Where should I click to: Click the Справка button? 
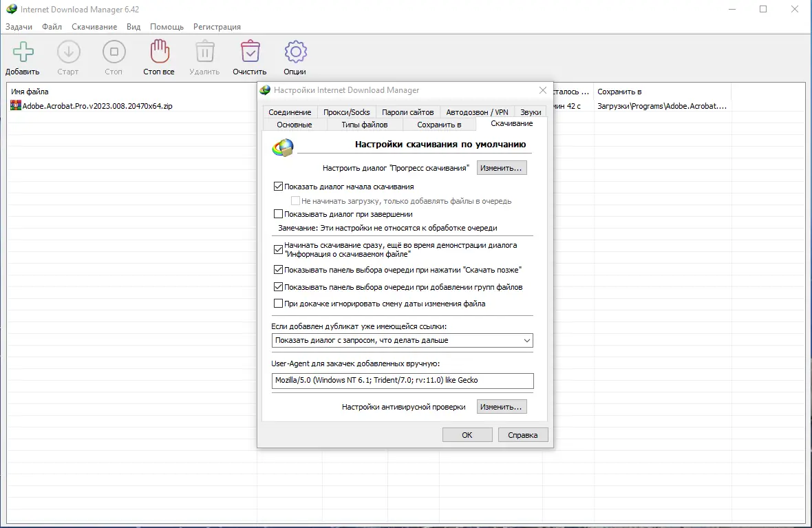click(522, 435)
